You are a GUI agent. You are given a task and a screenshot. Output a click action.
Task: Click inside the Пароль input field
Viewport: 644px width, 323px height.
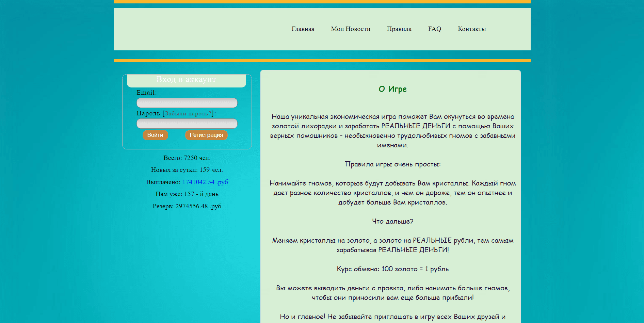187,123
